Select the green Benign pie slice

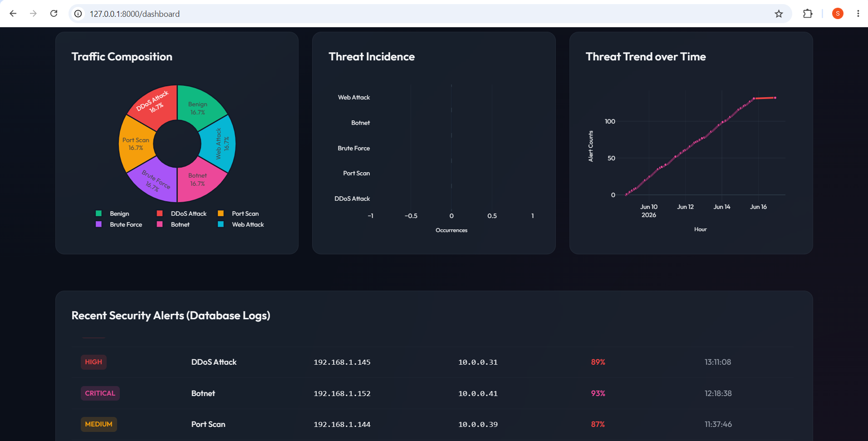(x=197, y=108)
